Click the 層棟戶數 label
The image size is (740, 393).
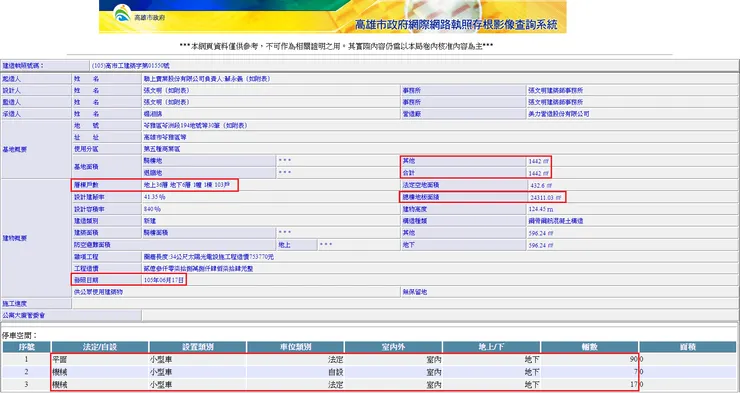pyautogui.click(x=86, y=185)
